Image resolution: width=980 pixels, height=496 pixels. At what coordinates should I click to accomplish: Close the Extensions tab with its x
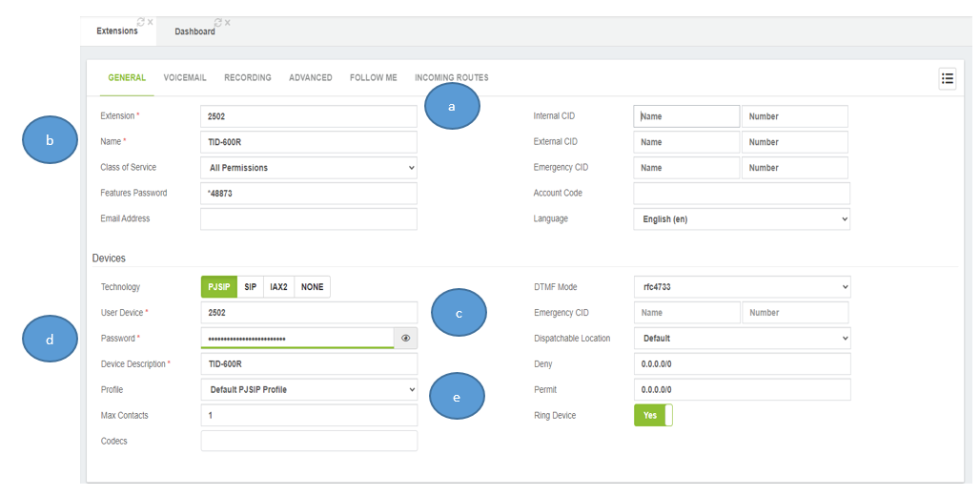pyautogui.click(x=150, y=22)
